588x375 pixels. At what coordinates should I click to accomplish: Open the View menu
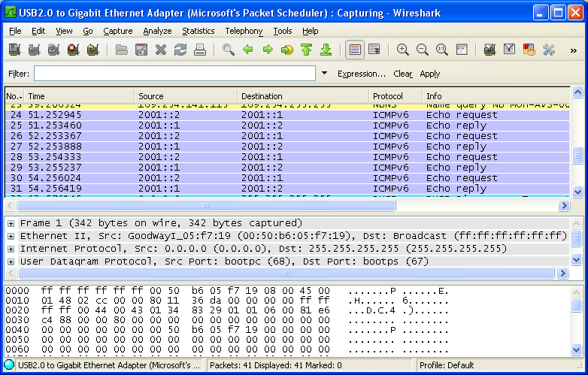pyautogui.click(x=64, y=31)
